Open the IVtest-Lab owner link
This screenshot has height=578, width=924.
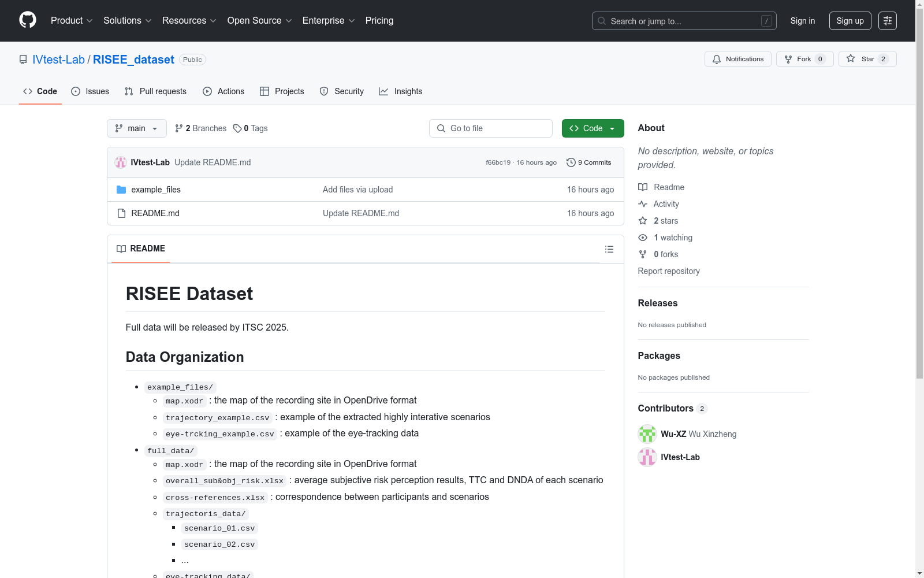(59, 60)
